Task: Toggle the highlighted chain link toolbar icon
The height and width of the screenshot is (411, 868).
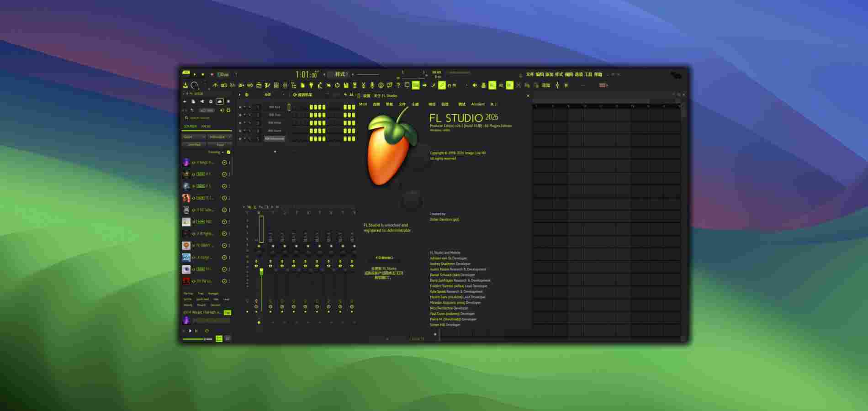Action: 442,85
